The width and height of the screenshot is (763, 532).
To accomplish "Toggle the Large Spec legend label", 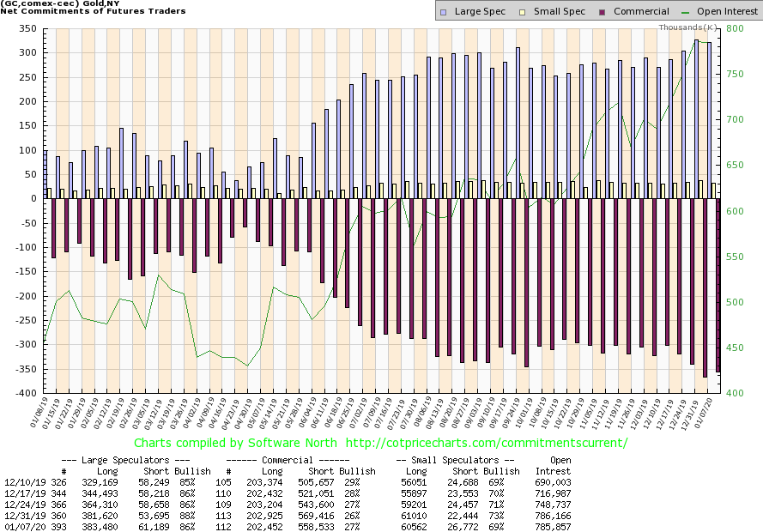I will 480,11.
